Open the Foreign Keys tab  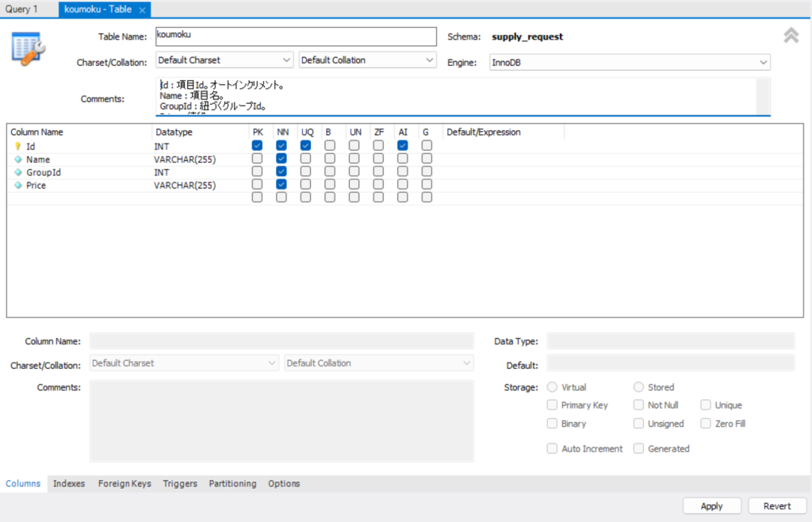pyautogui.click(x=124, y=483)
